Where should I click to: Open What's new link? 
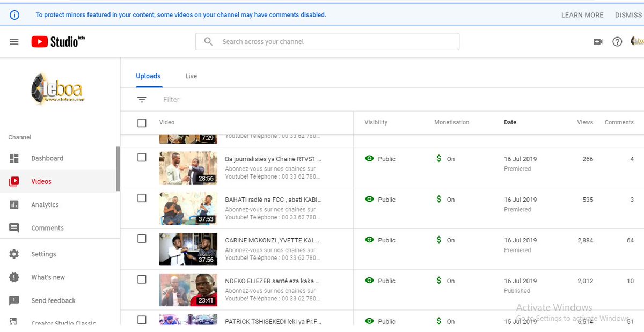[48, 277]
